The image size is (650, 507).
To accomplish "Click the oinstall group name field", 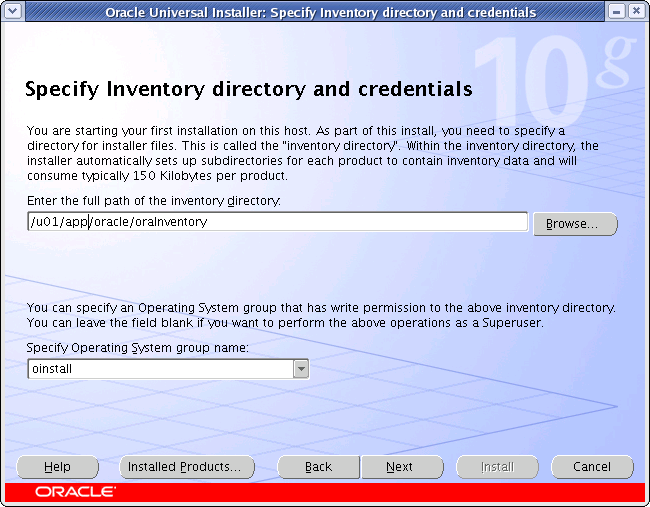I will pyautogui.click(x=160, y=369).
